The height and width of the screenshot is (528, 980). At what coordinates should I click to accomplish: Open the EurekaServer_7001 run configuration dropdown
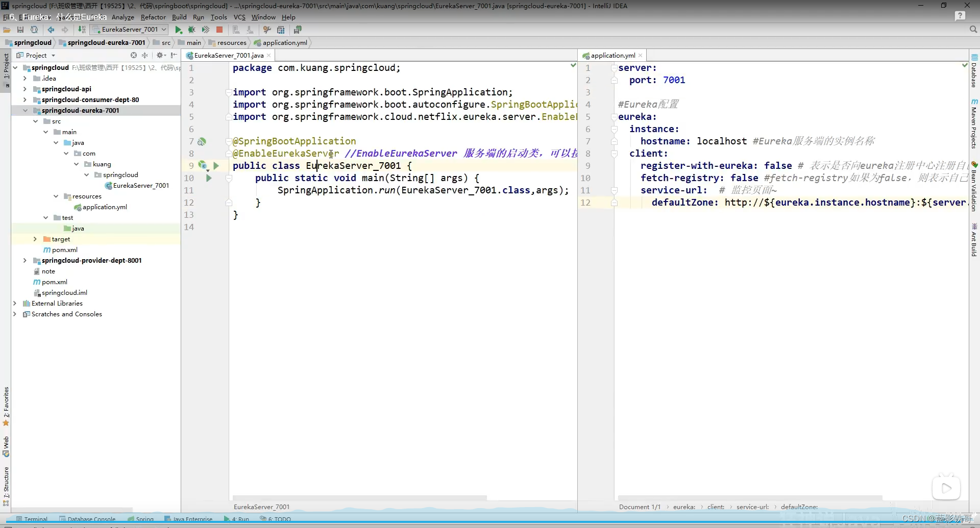129,30
